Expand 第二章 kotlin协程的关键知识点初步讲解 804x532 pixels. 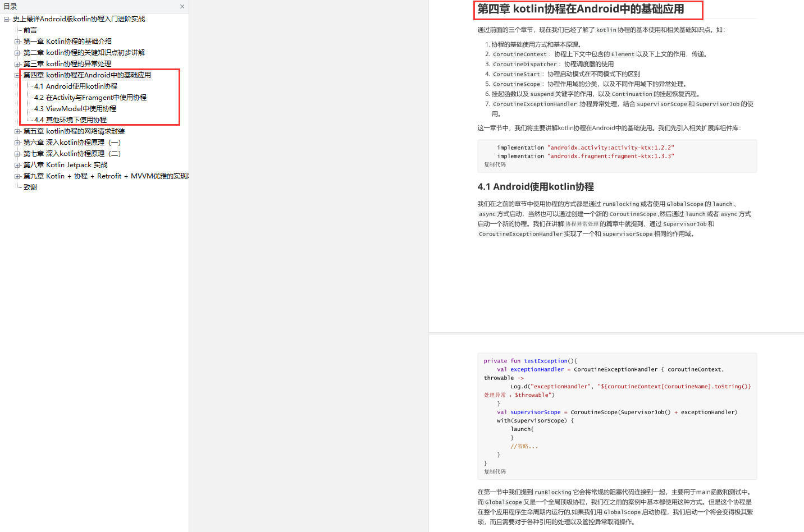click(x=17, y=53)
